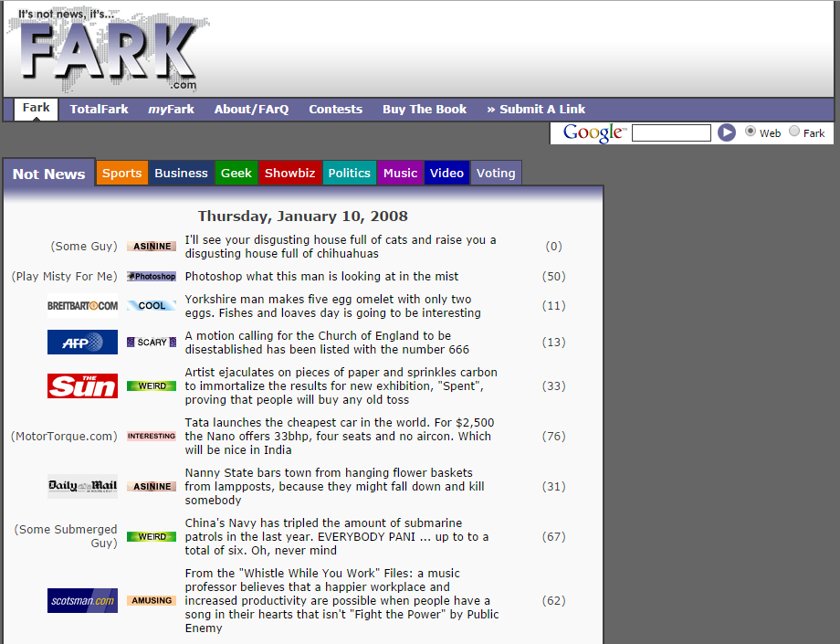Open the TotalFark menu item
840x644 pixels.
point(99,108)
